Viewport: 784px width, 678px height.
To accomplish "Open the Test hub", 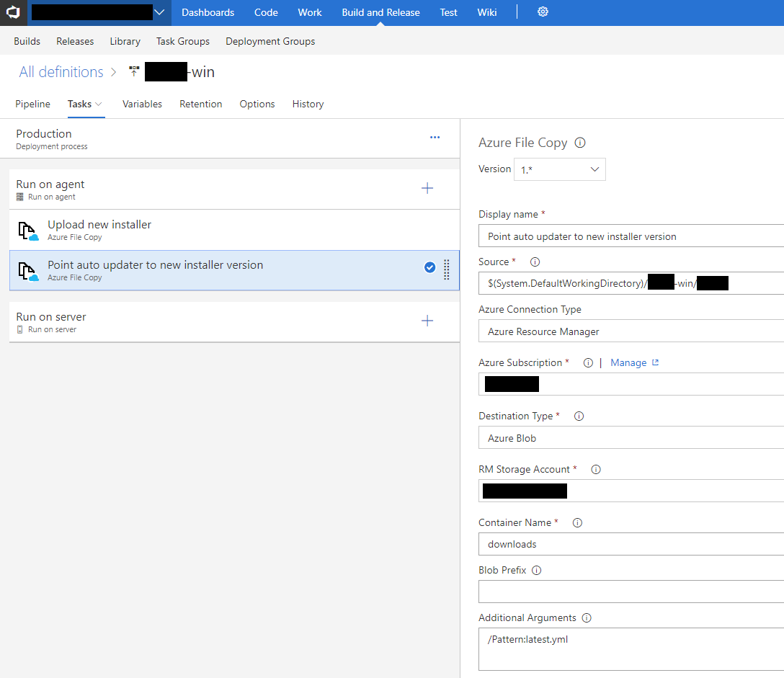I will tap(448, 12).
